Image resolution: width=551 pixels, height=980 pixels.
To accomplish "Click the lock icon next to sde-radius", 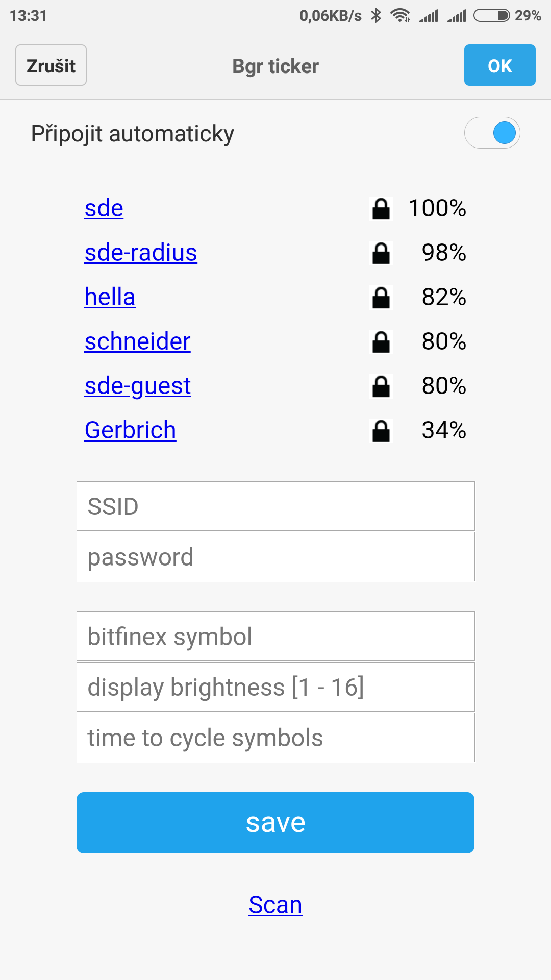I will point(381,253).
